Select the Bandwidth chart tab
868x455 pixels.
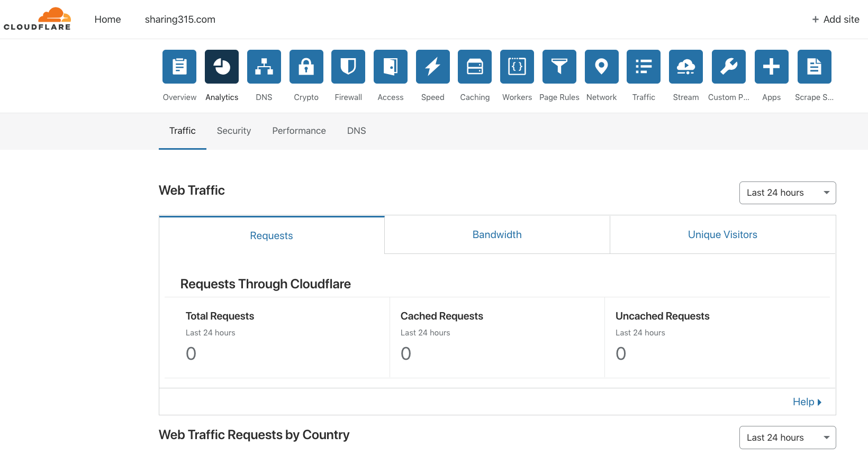click(x=497, y=234)
